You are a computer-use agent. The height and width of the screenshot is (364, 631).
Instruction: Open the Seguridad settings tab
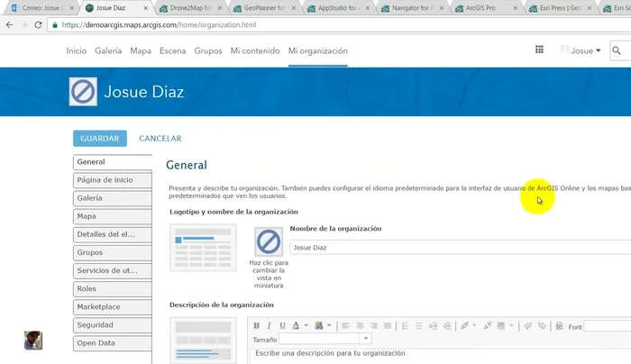click(x=113, y=324)
